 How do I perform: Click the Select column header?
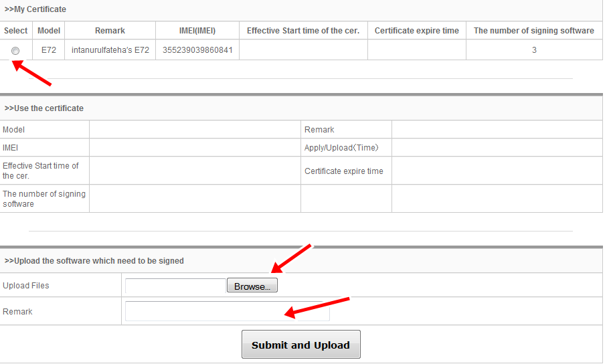point(15,31)
